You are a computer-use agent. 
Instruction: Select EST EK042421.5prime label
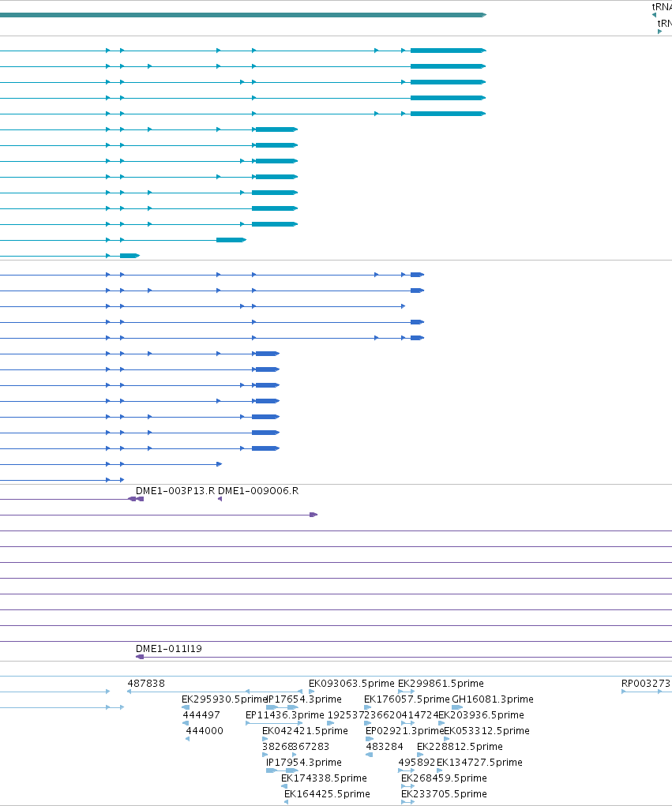[x=305, y=731]
